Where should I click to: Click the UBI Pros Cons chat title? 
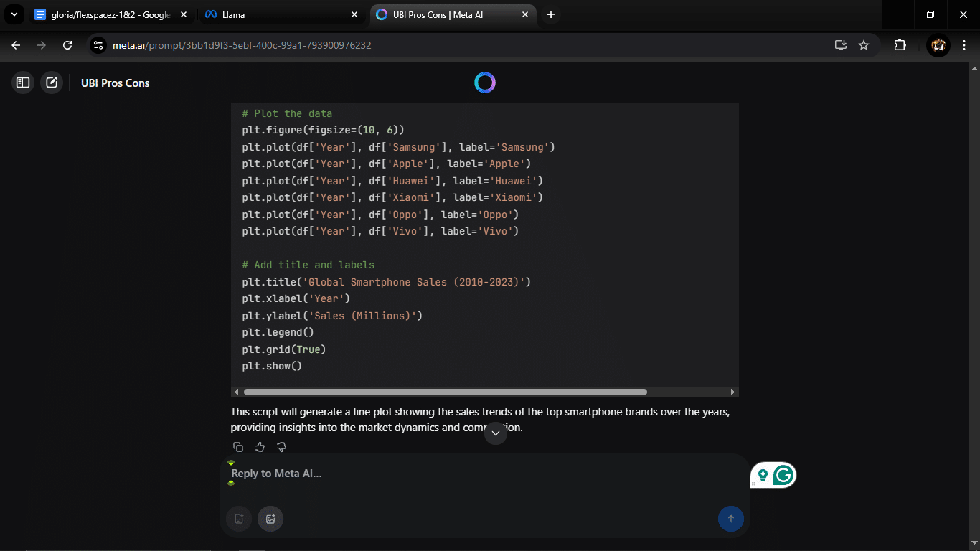coord(116,83)
